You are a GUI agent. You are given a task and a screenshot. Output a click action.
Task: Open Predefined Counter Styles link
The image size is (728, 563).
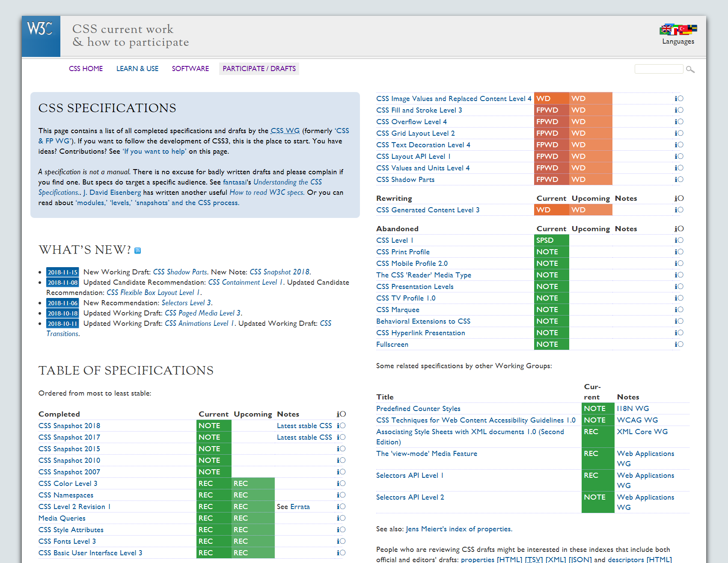(x=418, y=408)
